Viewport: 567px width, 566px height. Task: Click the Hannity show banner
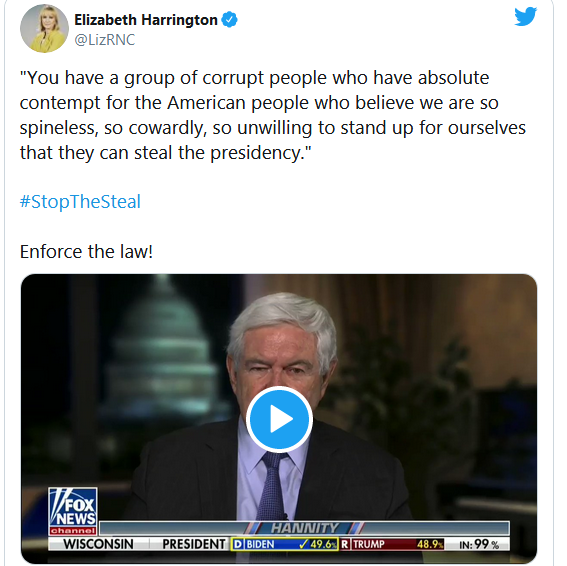tap(304, 528)
